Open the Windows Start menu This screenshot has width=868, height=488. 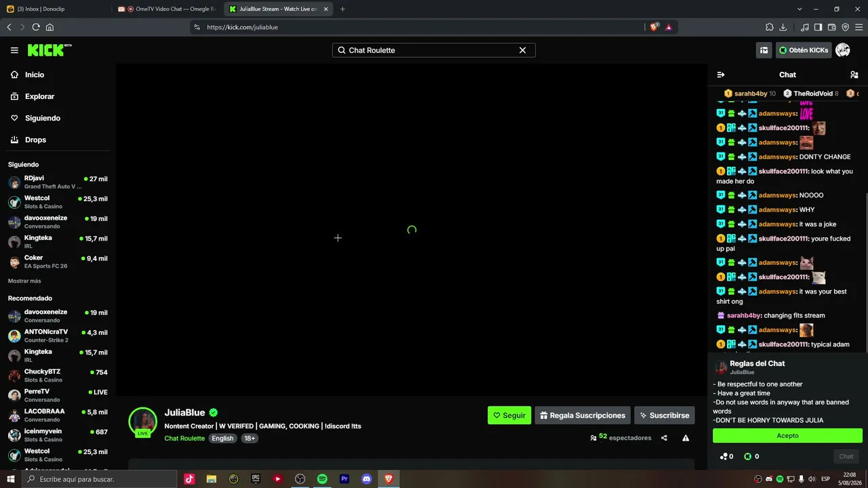click(x=10, y=479)
